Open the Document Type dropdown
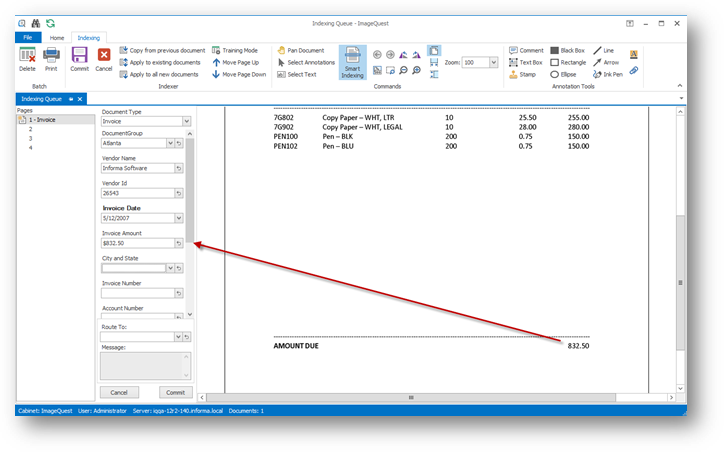 coord(187,121)
